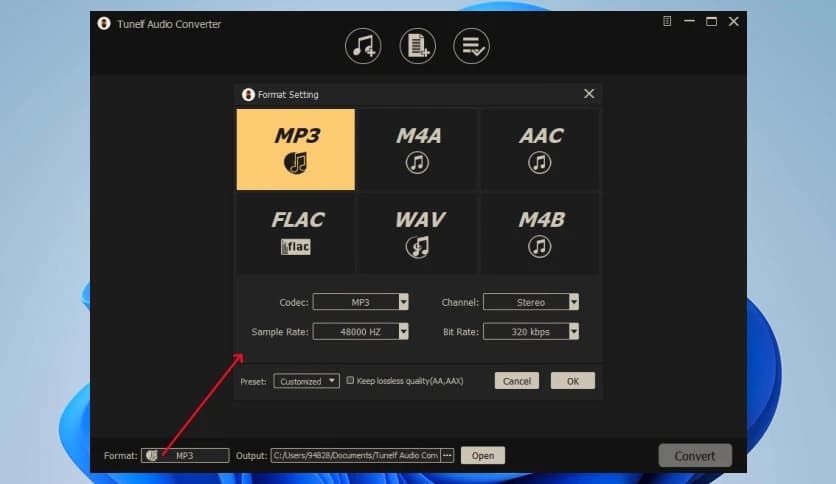Expand the Bit Rate dropdown arrow
The width and height of the screenshot is (836, 484).
click(x=574, y=332)
